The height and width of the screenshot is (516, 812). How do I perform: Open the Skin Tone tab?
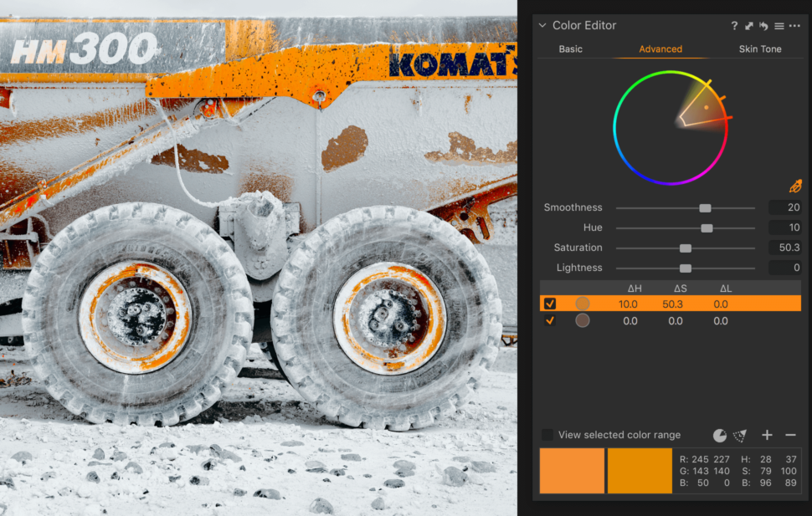(759, 49)
